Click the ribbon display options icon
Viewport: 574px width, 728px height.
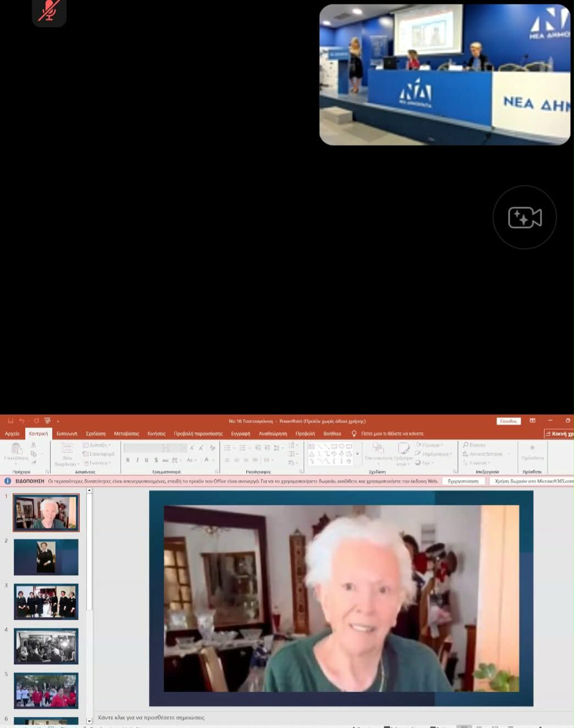(x=532, y=421)
